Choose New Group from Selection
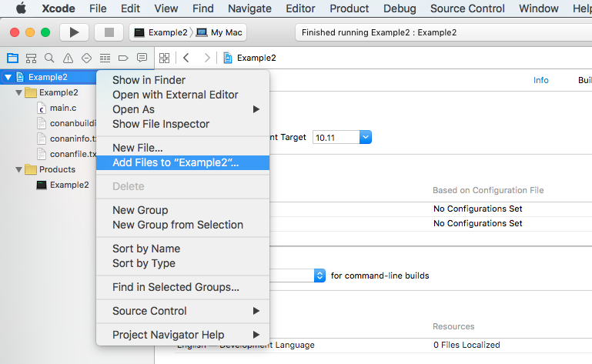The height and width of the screenshot is (364, 592). click(182, 225)
